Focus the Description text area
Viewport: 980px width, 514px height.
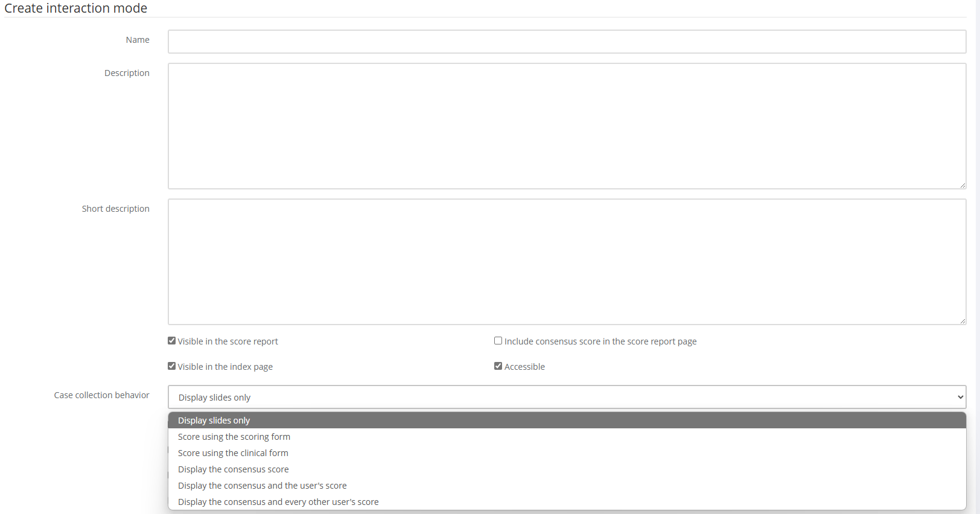(x=567, y=126)
